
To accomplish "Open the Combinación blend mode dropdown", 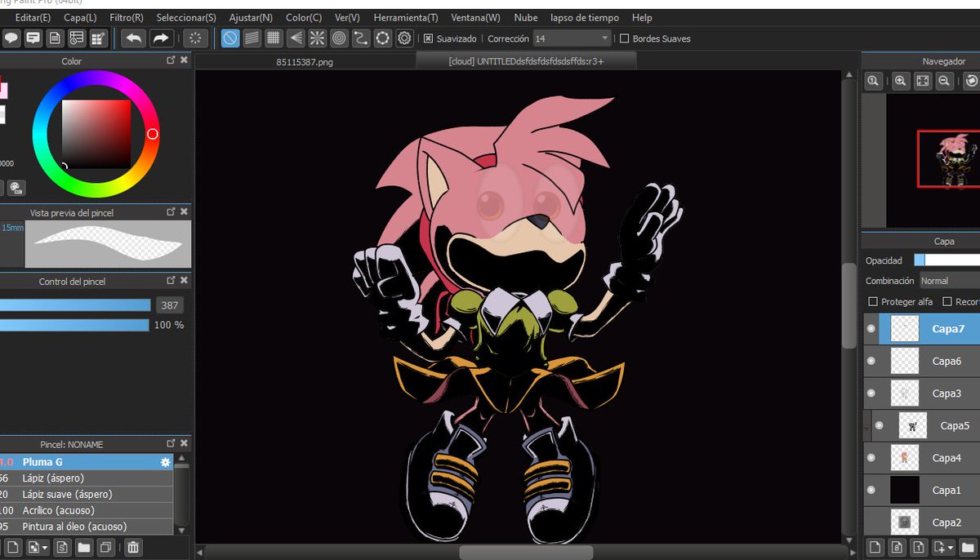I will pos(949,281).
